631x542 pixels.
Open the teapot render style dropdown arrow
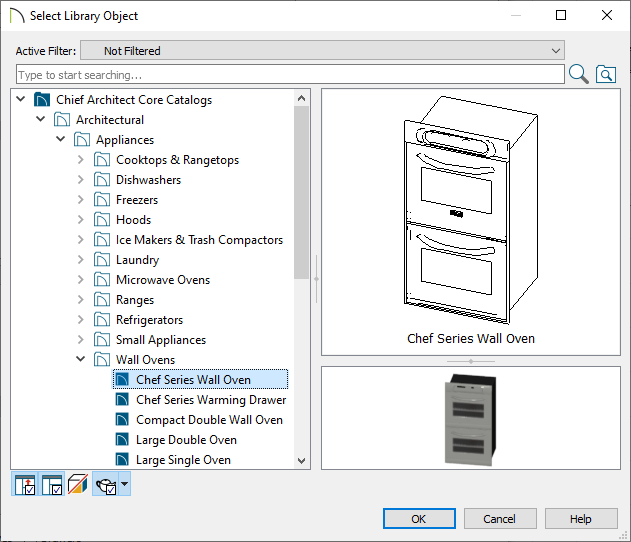click(125, 484)
